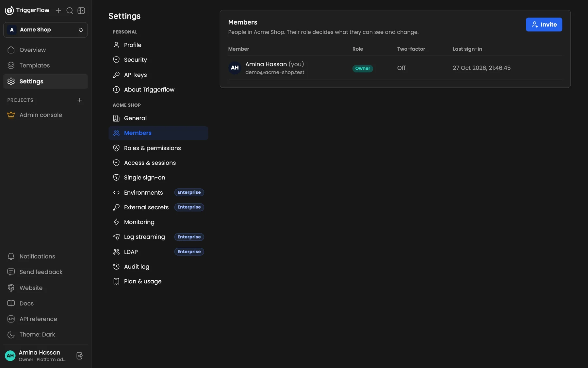Add a new project with the plus icon
The image size is (588, 368).
point(80,100)
